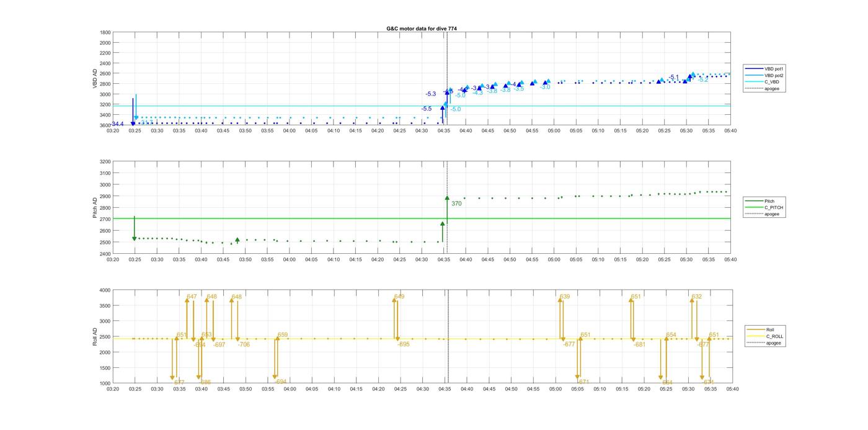Click the apogee dashed line in Roll plot
The image size is (868, 430).
pos(448,336)
